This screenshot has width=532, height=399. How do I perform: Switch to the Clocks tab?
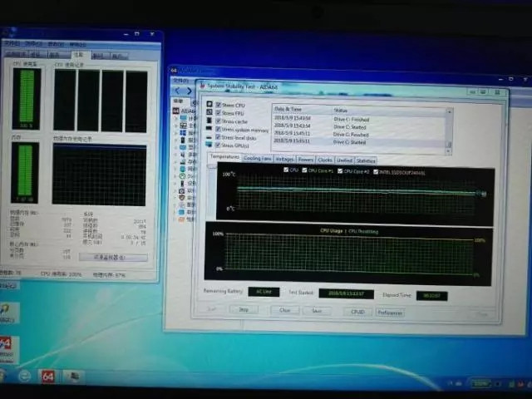325,160
